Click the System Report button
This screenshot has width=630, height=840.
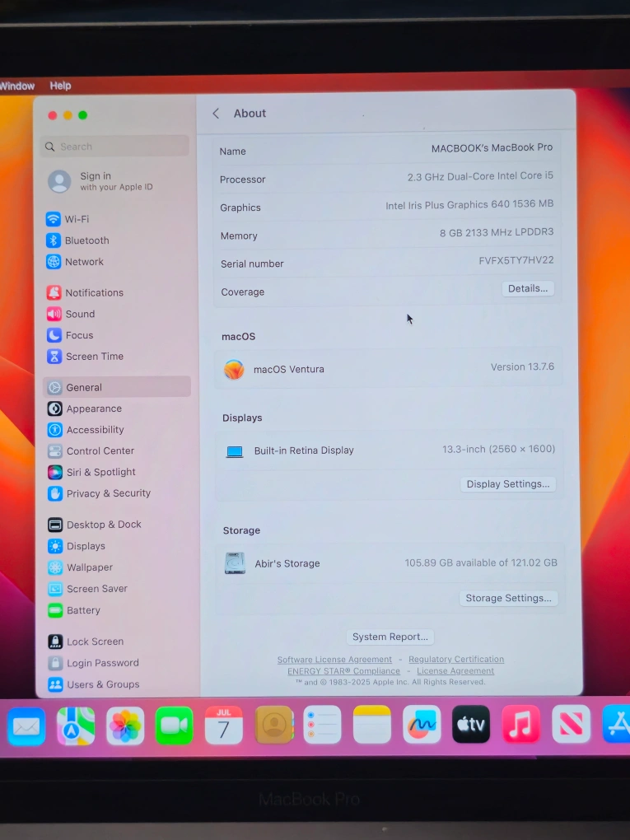[390, 637]
